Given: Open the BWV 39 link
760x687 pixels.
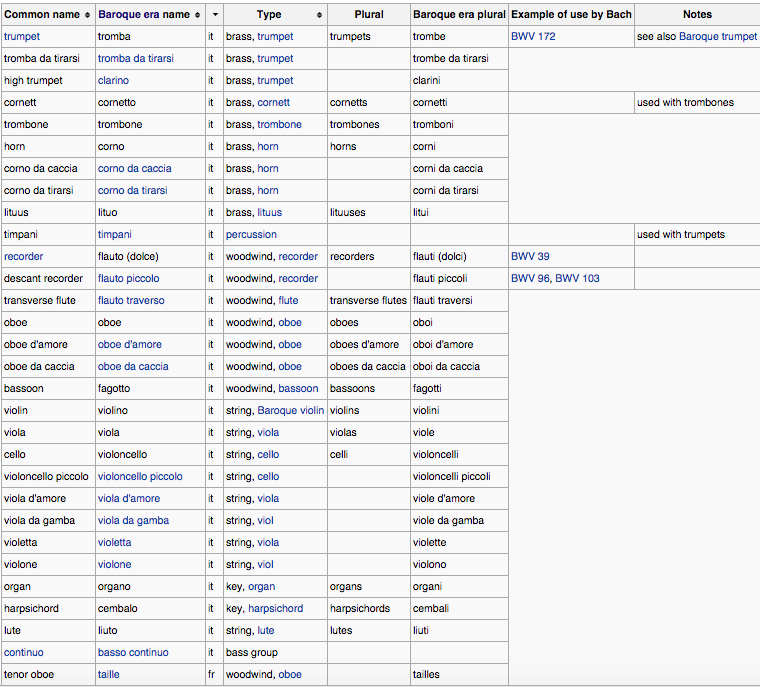Looking at the screenshot, I should [x=530, y=256].
